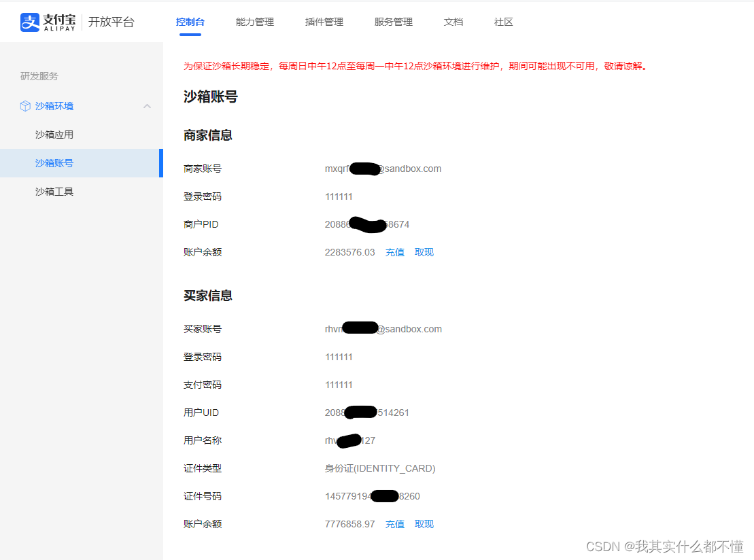Click the 商家信息 section heading
This screenshot has width=754, height=560.
pos(208,135)
